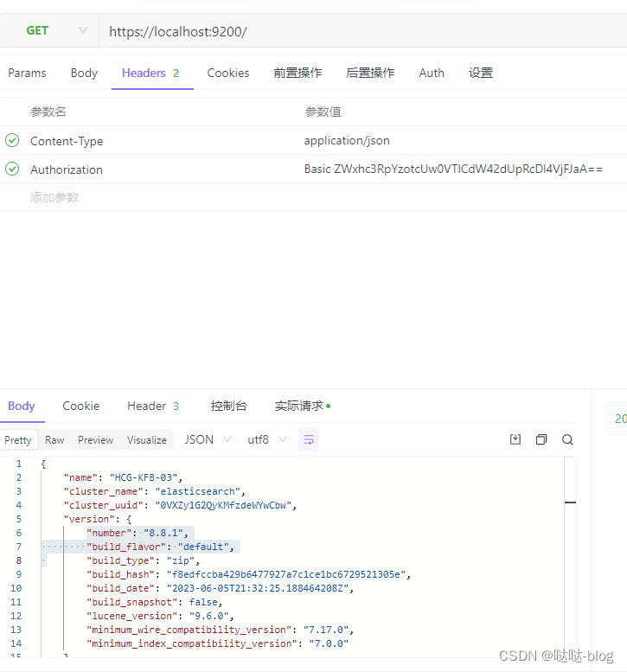This screenshot has height=672, width=627.
Task: Click the "cluster_uuid" line
Action: pyautogui.click(x=180, y=505)
